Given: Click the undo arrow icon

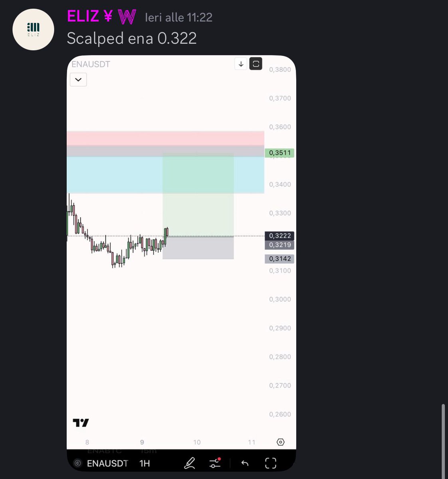Looking at the screenshot, I should (x=245, y=463).
